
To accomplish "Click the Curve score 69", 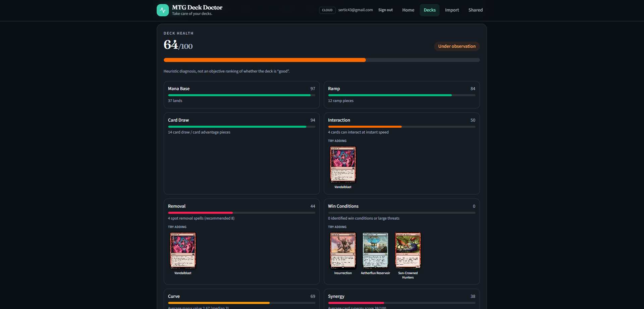I will point(313,296).
